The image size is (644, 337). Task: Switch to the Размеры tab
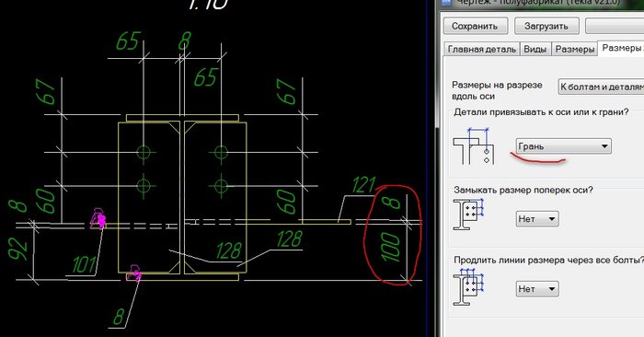pos(575,49)
